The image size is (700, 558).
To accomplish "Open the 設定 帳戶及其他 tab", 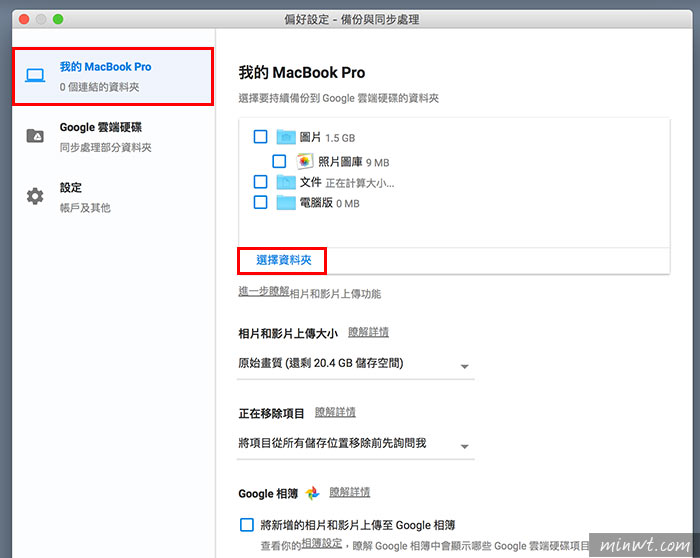I will pos(113,197).
